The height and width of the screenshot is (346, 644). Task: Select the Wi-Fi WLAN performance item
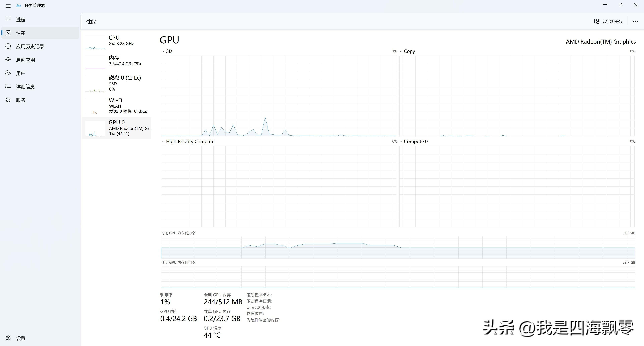(117, 106)
